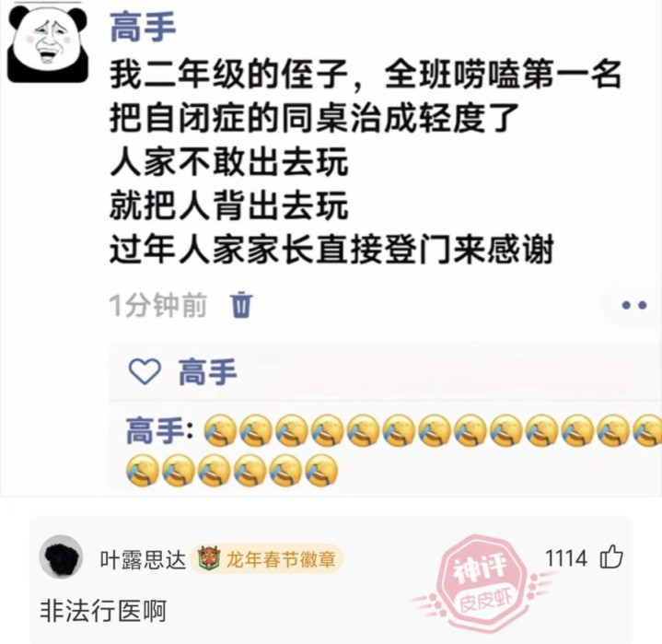This screenshot has height=644, width=662.
Task: Click the 1分钟前 timestamp
Action: click(x=158, y=304)
